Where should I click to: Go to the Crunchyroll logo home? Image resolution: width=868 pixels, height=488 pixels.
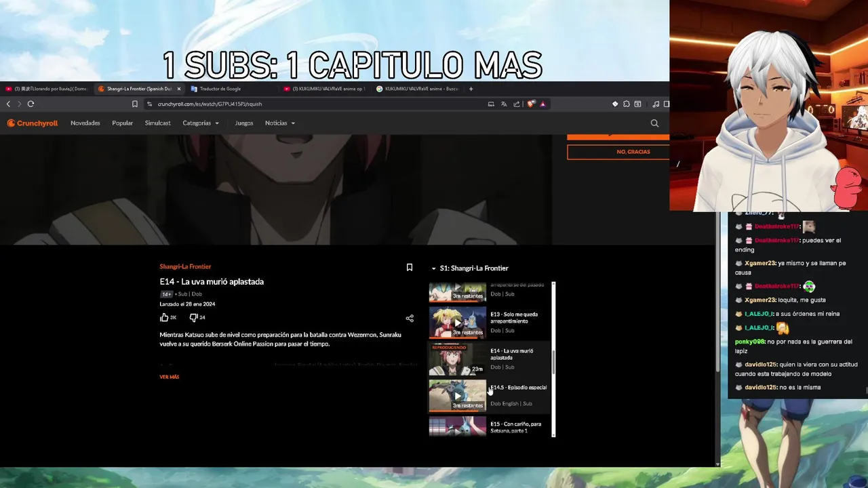click(x=32, y=123)
